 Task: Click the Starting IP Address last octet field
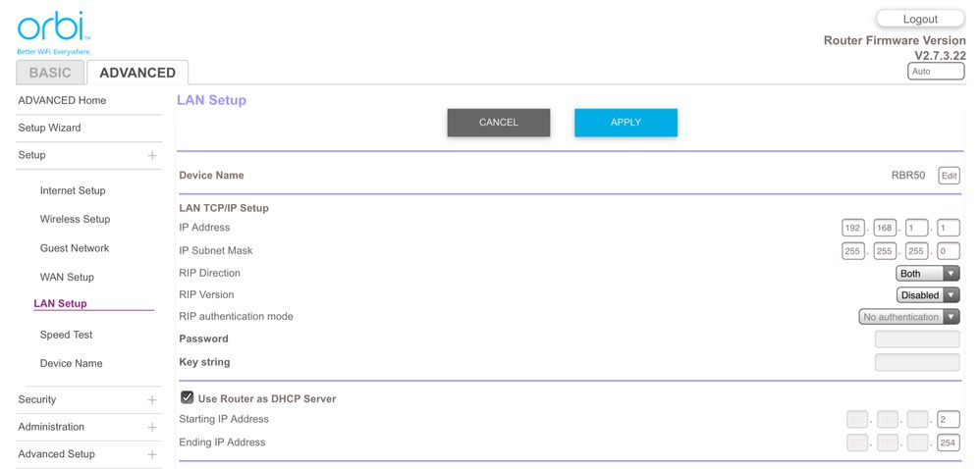(x=948, y=420)
